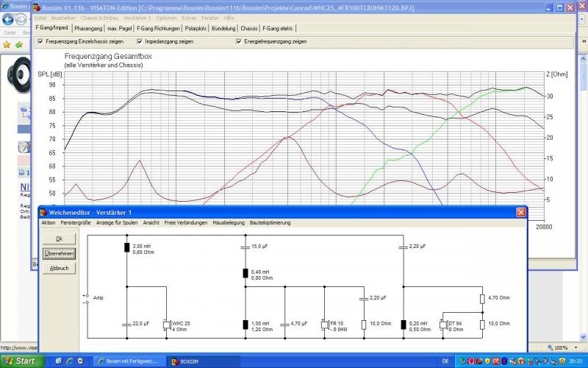Open the browser zoom 100% dropdown

[561, 347]
